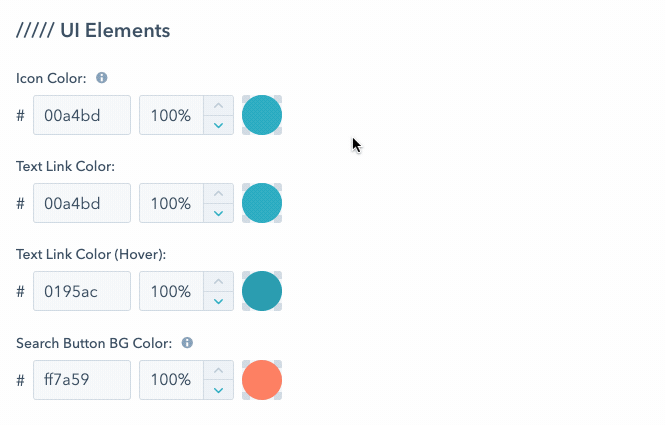The image size is (665, 425).
Task: Open the Text Link Hover color swatch
Action: click(262, 291)
